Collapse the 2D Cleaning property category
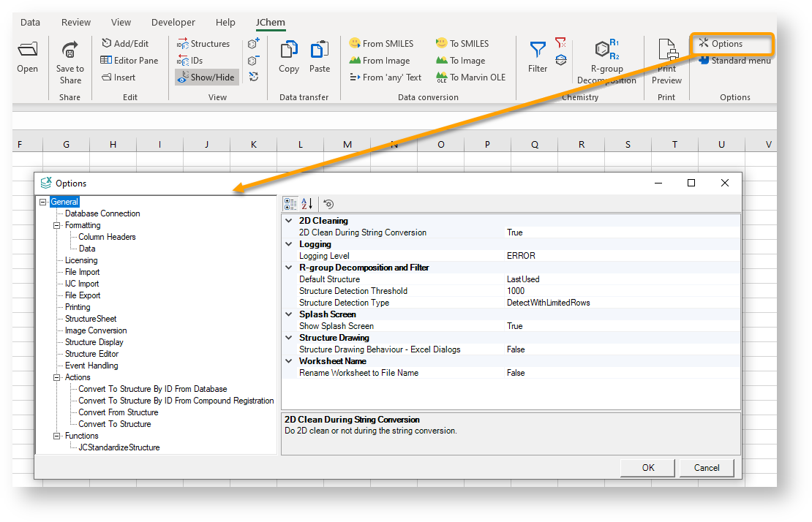The image size is (812, 522). 289,221
